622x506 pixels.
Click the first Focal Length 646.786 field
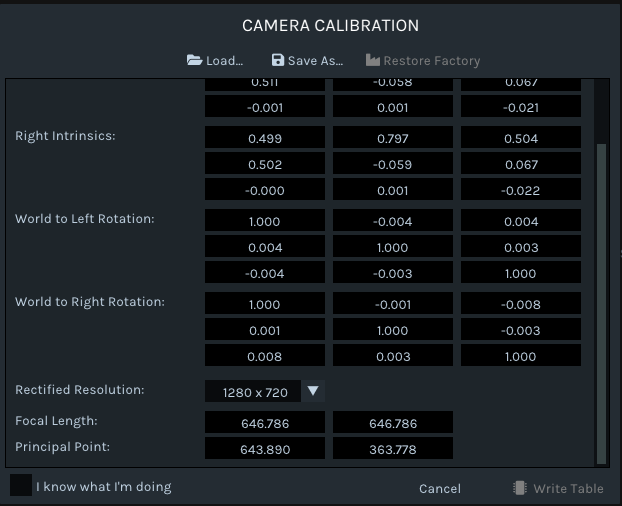click(x=265, y=422)
